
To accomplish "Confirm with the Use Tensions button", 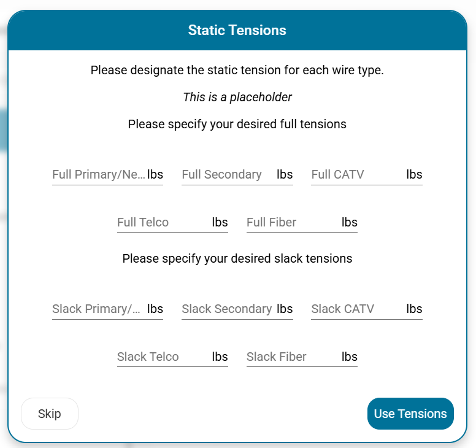I will coord(410,414).
